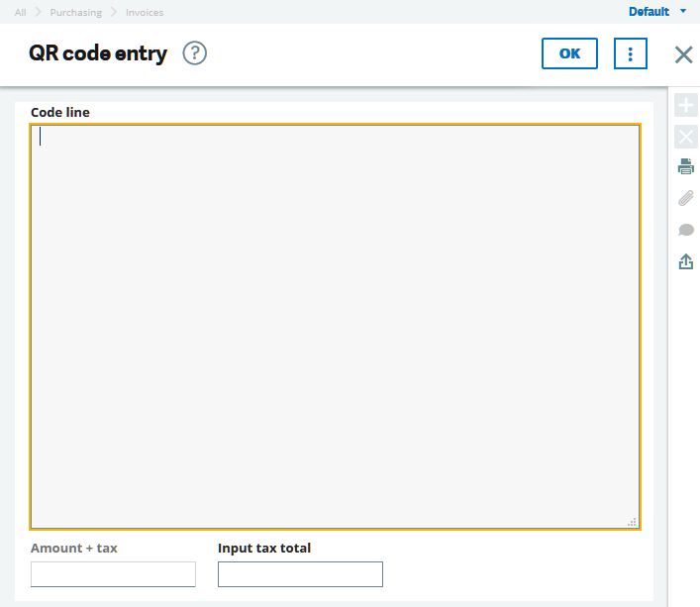Open the paperclip attachments icon
Viewport: 700px width, 607px height.
click(686, 198)
